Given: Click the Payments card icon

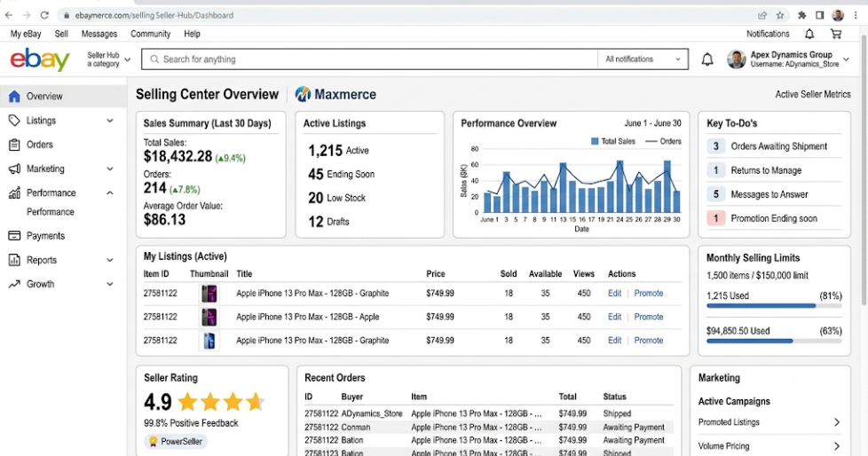Looking at the screenshot, I should 14,236.
